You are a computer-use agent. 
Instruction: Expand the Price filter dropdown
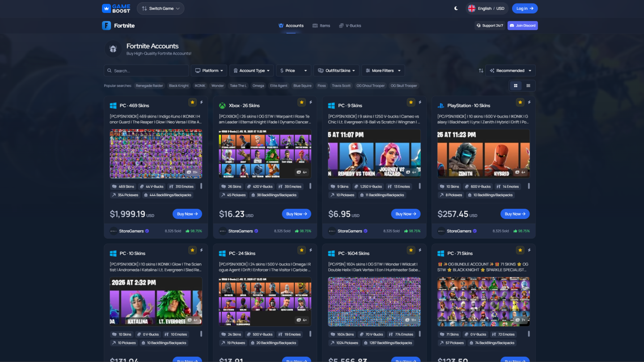(x=293, y=71)
